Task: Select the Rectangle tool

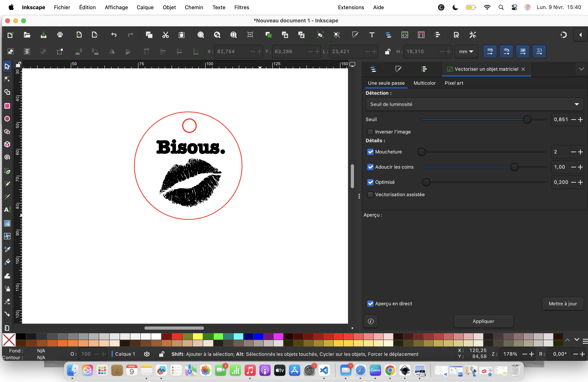Action: (x=7, y=106)
